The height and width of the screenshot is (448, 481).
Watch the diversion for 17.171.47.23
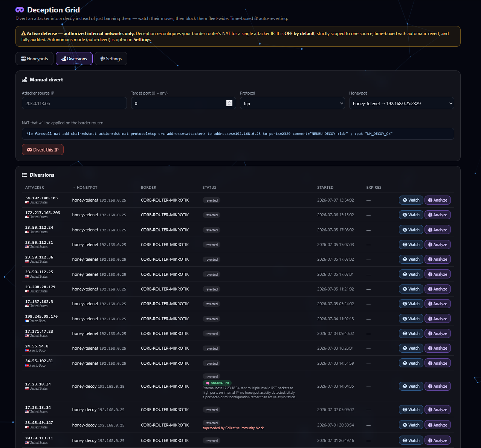411,333
